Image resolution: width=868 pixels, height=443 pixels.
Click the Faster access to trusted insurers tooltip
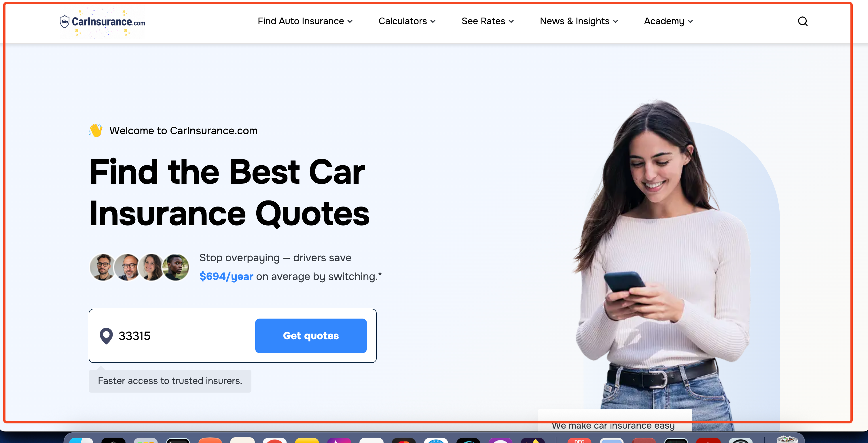click(x=170, y=381)
